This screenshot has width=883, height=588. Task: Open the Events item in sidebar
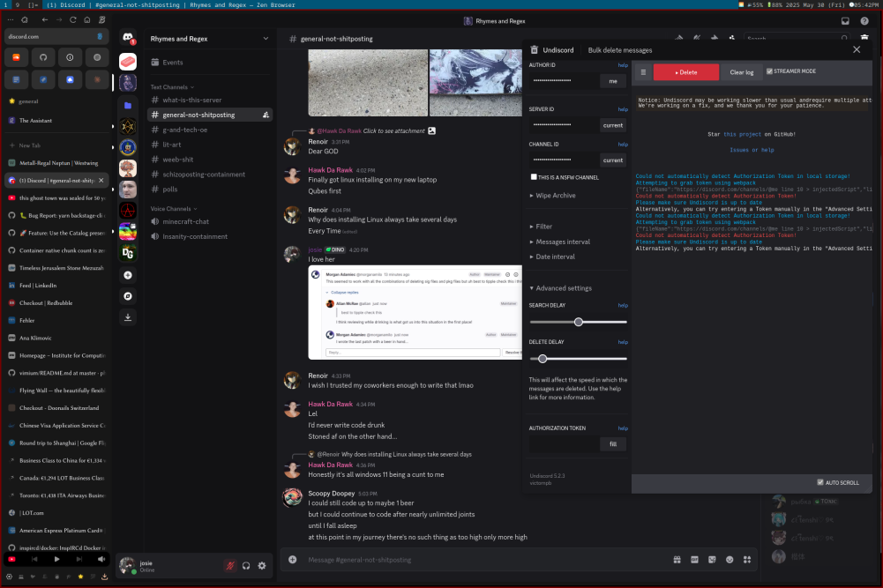[173, 63]
